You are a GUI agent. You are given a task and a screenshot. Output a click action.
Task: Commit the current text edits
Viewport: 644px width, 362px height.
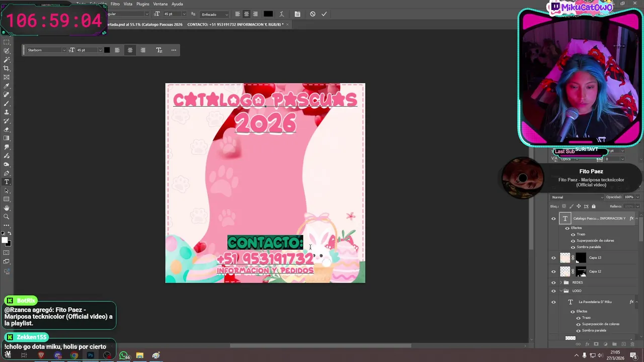pyautogui.click(x=324, y=14)
